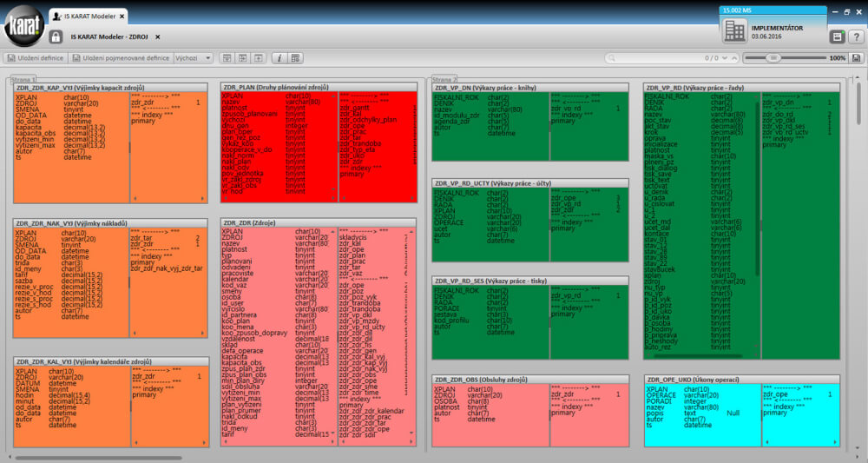The height and width of the screenshot is (463, 868).
Task: Jump to previous search result arrow
Action: pos(734,57)
